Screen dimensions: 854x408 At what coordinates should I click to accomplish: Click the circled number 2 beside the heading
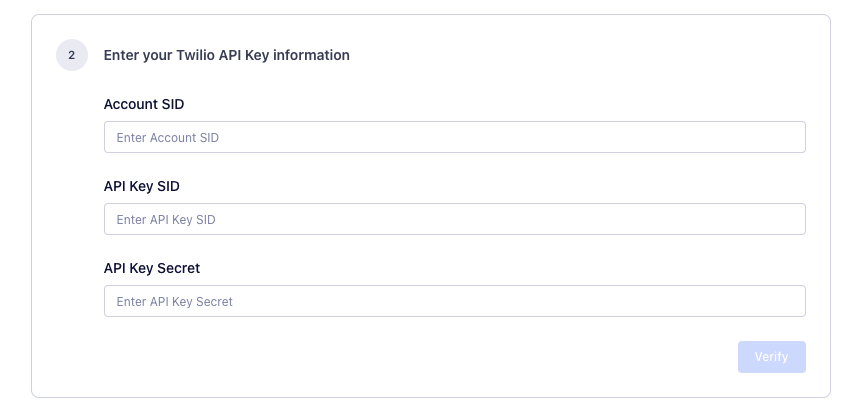(72, 56)
